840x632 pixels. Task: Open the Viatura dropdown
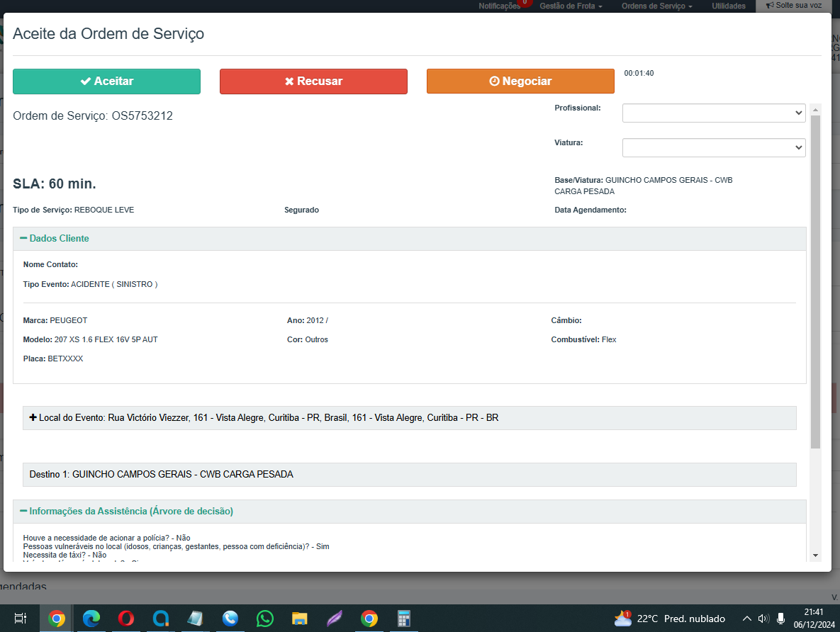[x=714, y=148]
